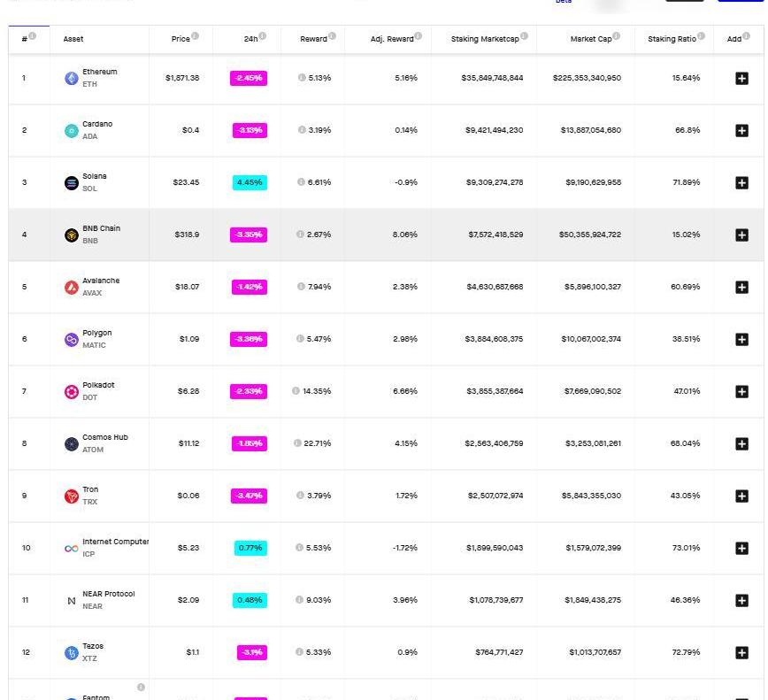Open the NEAR Protocol asset page
The width and height of the screenshot is (768, 700).
(108, 594)
